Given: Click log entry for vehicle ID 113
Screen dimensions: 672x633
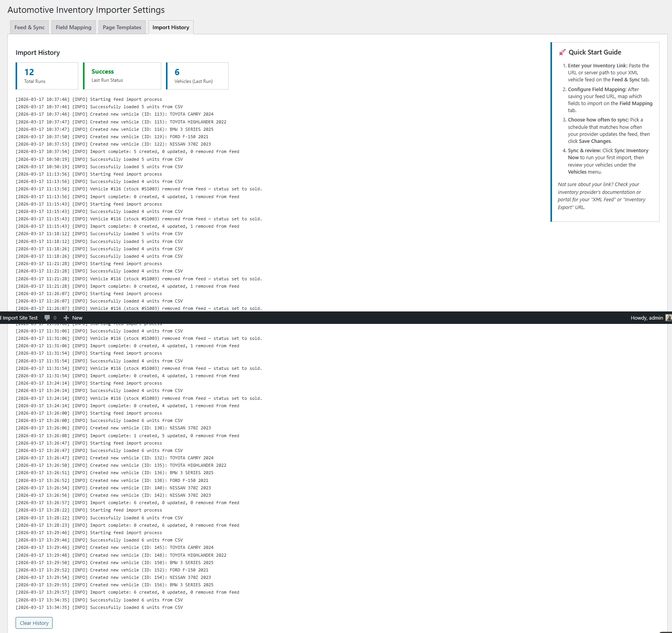Looking at the screenshot, I should [115, 114].
